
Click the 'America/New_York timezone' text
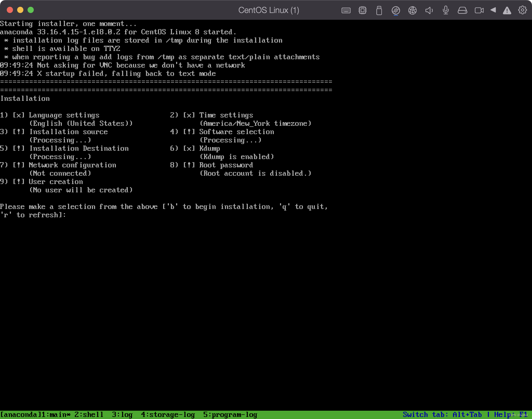255,123
